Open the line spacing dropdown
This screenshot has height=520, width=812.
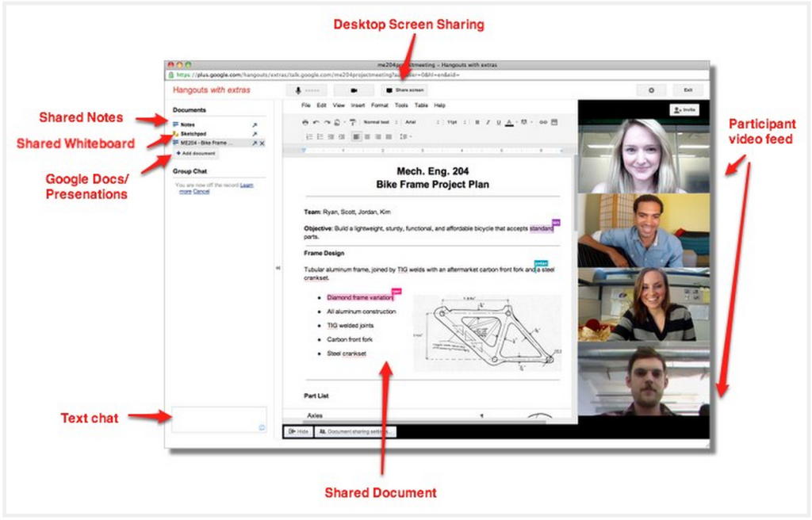(405, 136)
